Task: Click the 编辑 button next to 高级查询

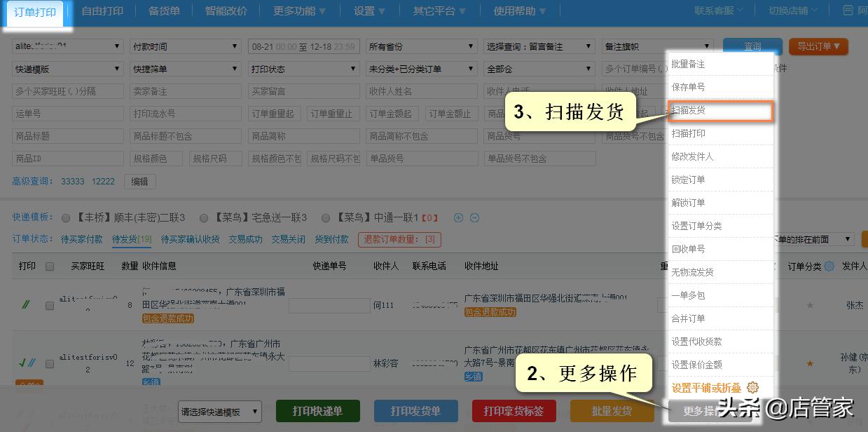Action: pos(138,181)
